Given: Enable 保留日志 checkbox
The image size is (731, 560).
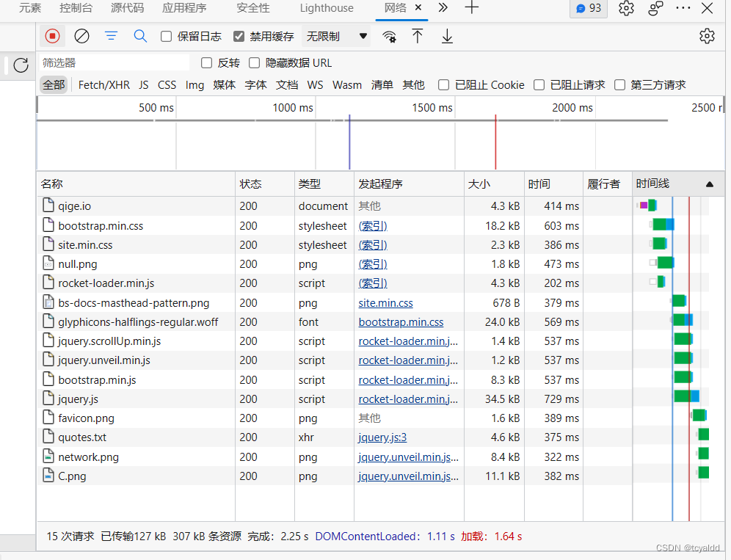Looking at the screenshot, I should tap(166, 37).
